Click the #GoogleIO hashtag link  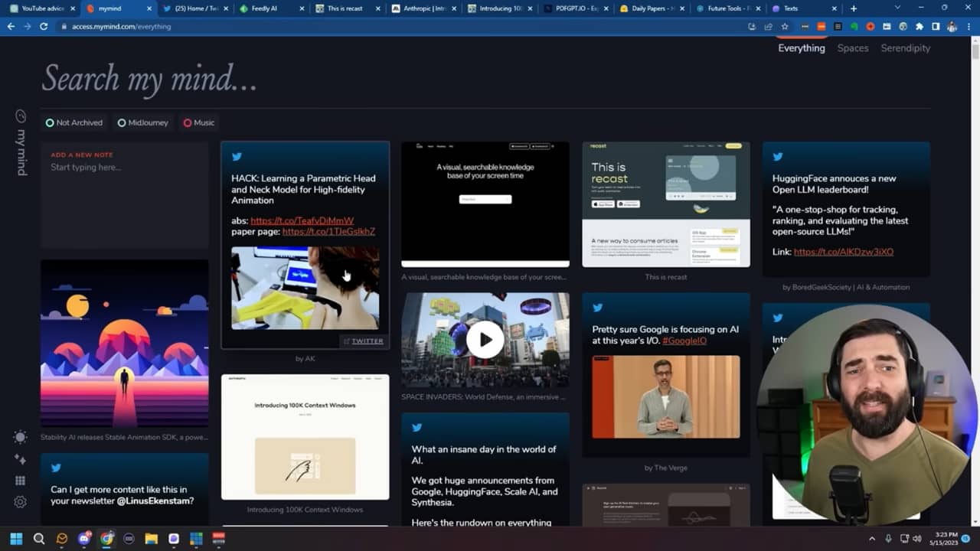pyautogui.click(x=684, y=341)
